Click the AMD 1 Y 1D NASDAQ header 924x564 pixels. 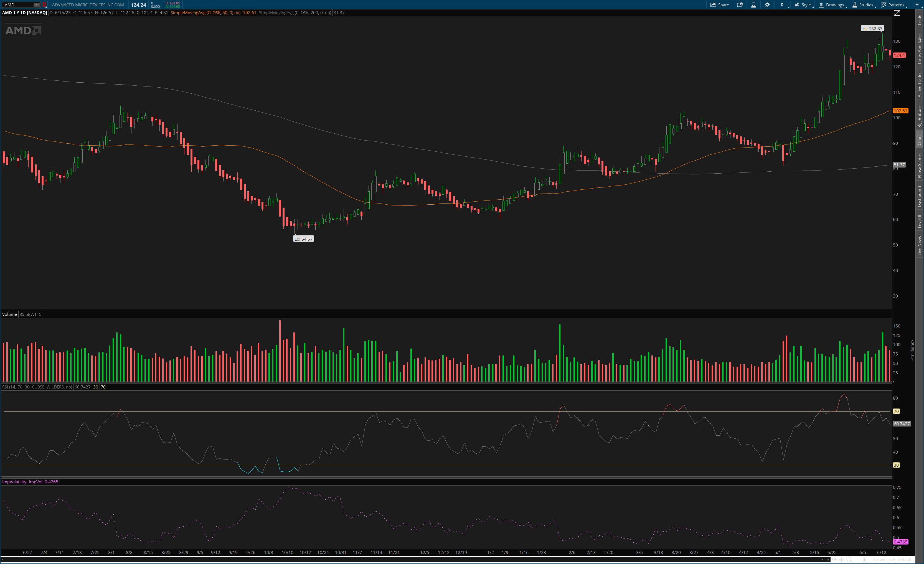(x=25, y=13)
